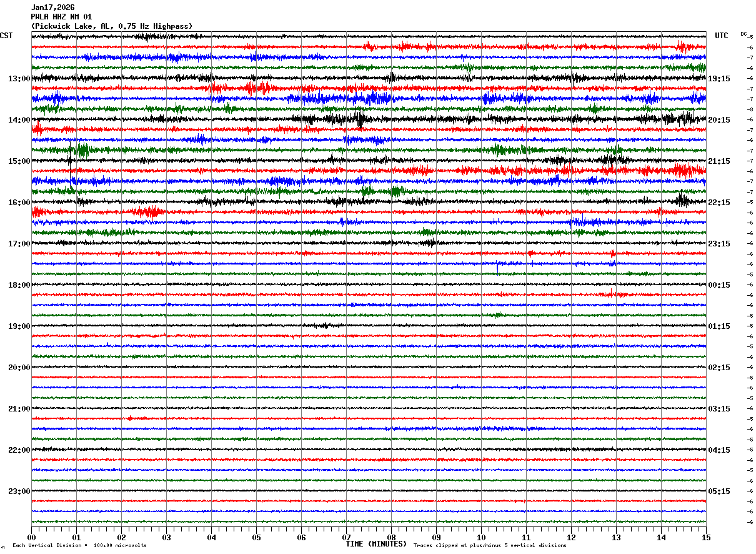Click the Each Vertical Division 100.00 microvolts note

click(79, 545)
